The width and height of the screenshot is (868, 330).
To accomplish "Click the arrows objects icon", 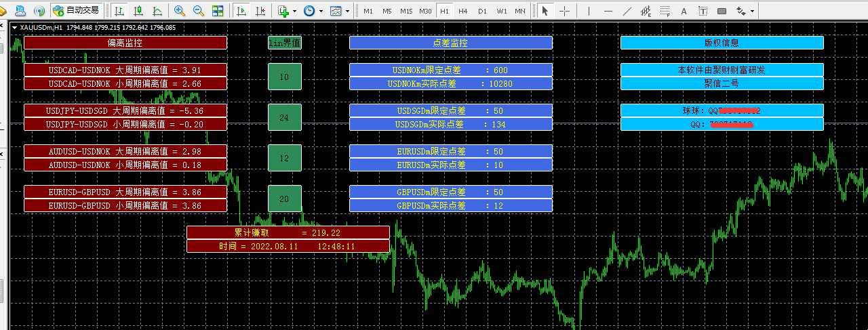I will (x=741, y=11).
